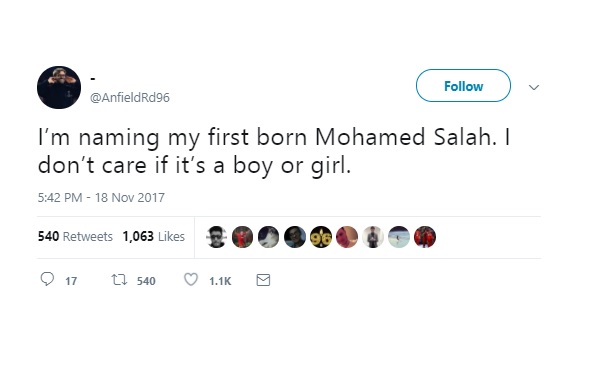The width and height of the screenshot is (598, 367).
Task: Click the 540 count beside retweet icon
Action: (x=146, y=281)
